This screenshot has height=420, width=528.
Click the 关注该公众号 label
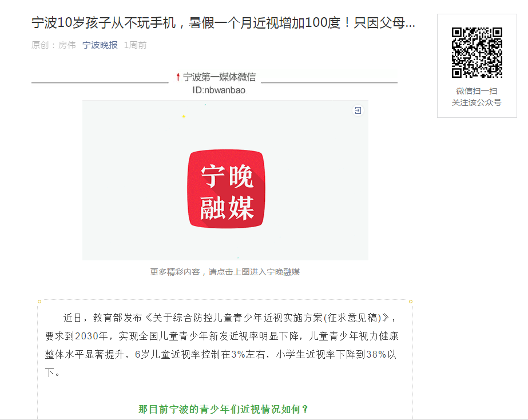[477, 102]
